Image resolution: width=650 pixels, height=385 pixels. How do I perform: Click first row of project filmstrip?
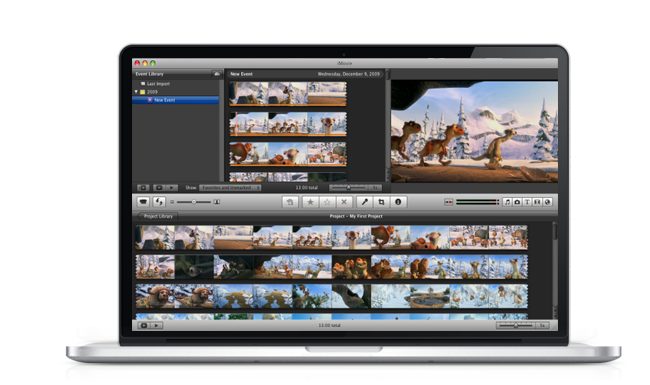coord(332,237)
